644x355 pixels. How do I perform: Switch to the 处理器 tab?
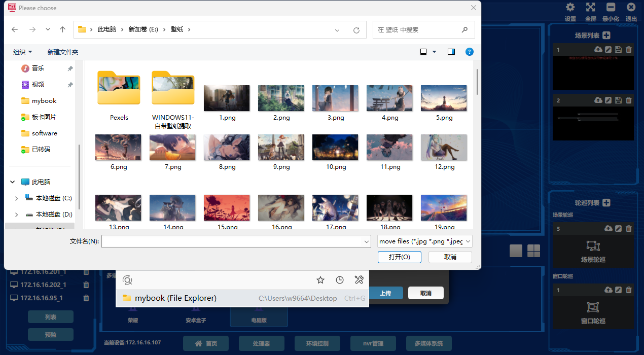[262, 343]
